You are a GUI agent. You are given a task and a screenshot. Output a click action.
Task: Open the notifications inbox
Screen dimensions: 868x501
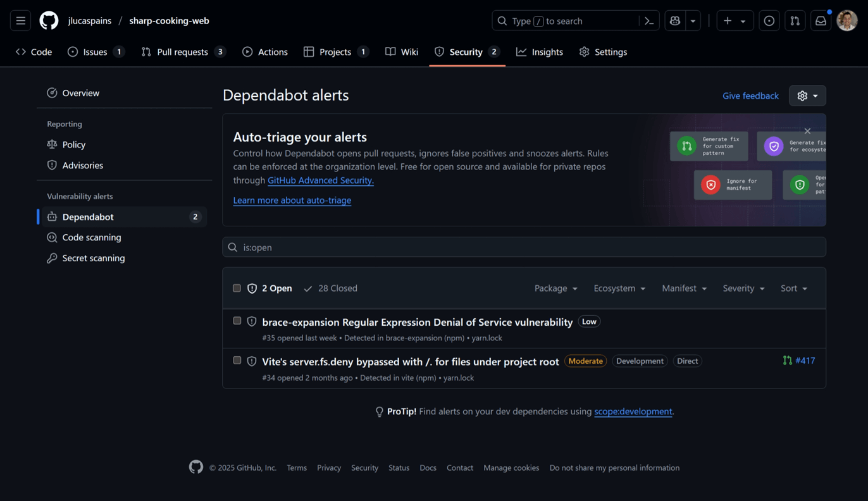click(821, 21)
